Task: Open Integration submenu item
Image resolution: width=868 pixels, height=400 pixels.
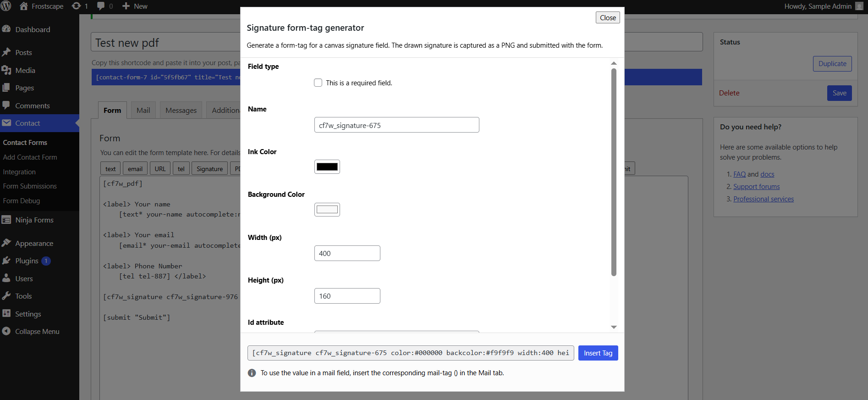Action: pyautogui.click(x=19, y=172)
